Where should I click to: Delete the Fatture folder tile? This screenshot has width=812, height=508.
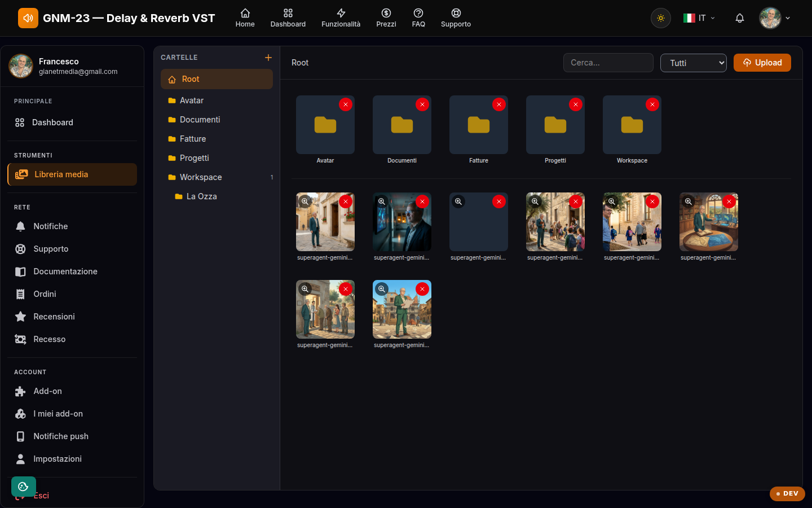pos(499,104)
